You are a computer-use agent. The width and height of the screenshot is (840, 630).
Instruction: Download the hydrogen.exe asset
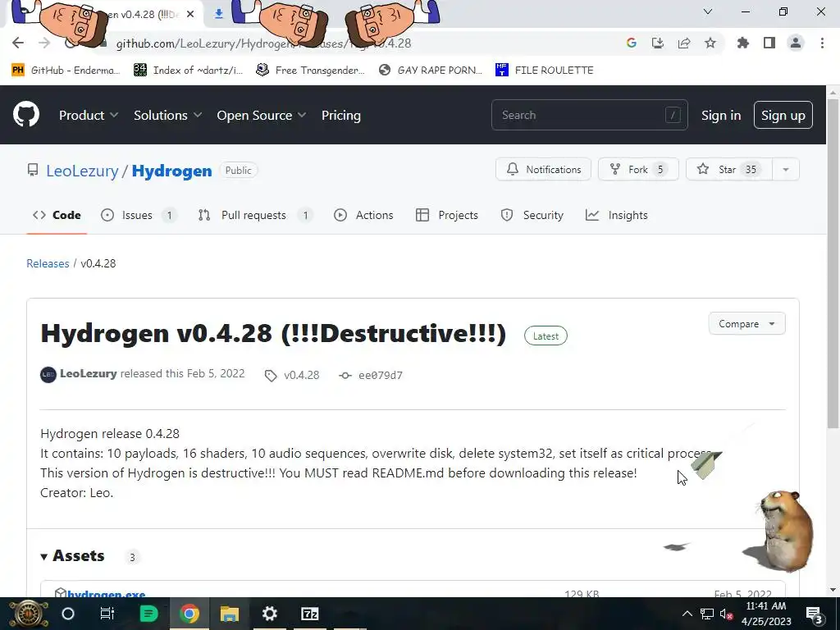106,594
